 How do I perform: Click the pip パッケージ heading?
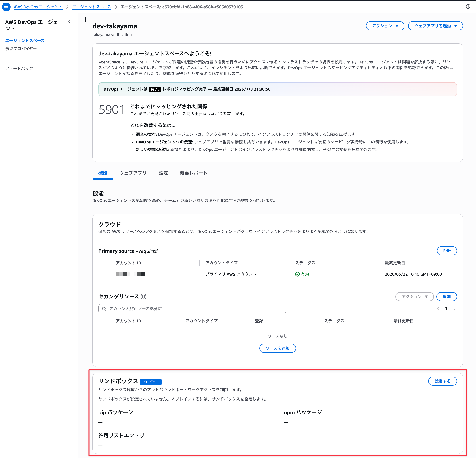tap(116, 412)
